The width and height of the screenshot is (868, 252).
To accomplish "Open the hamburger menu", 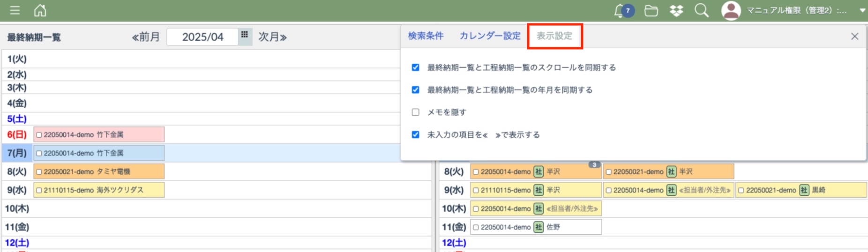I will (x=15, y=10).
